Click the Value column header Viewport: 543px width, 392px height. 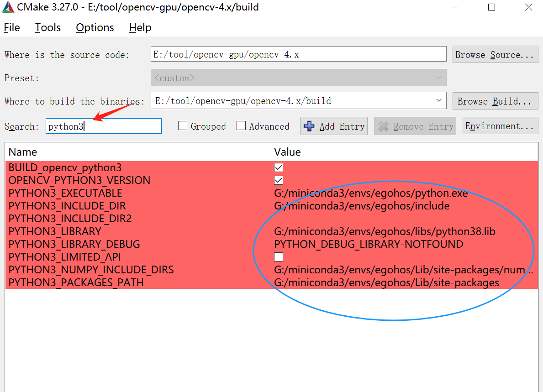(405, 152)
